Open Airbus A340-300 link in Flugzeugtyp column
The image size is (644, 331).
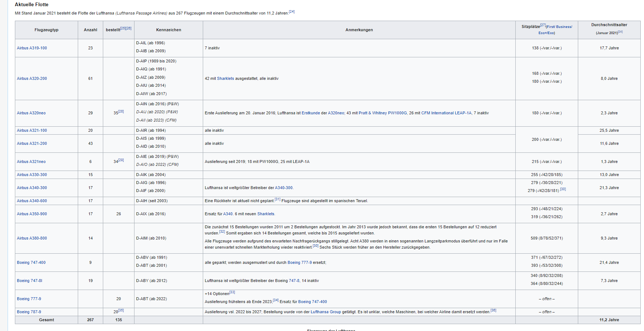coord(32,188)
